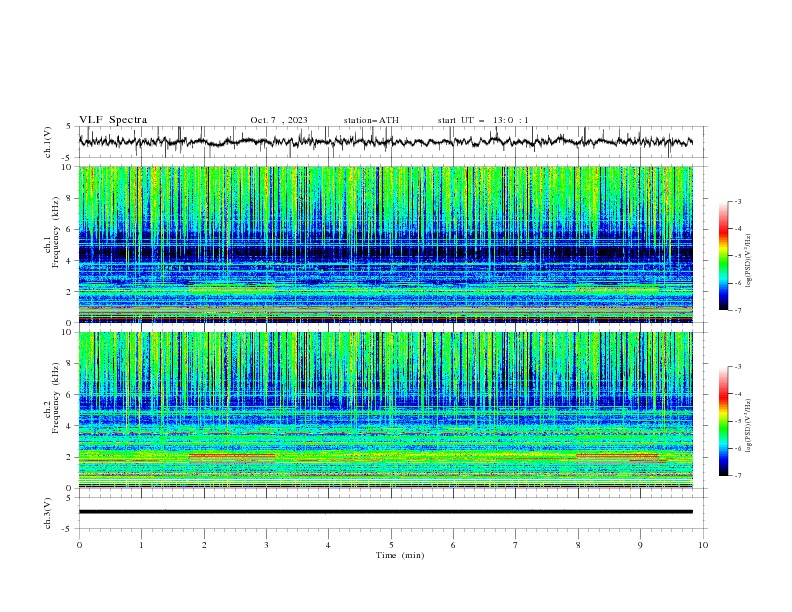Click the "-5" volt tick on ch.3(V) axis

tap(68, 529)
